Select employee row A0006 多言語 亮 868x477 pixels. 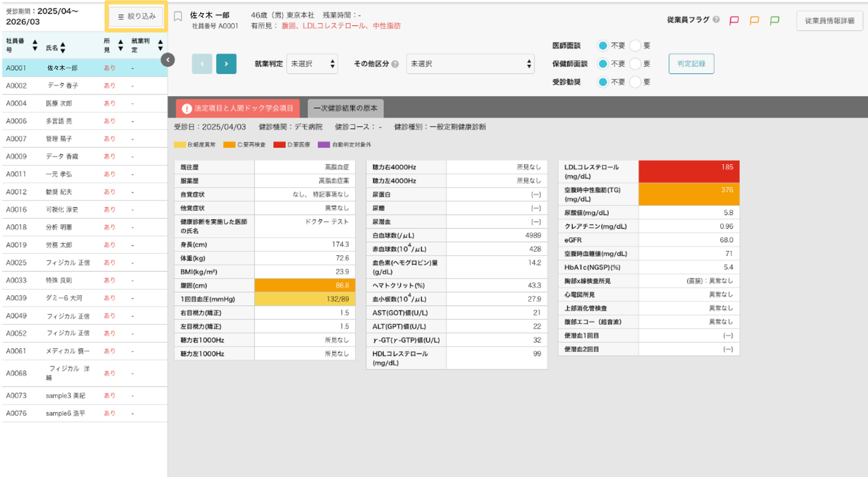84,121
